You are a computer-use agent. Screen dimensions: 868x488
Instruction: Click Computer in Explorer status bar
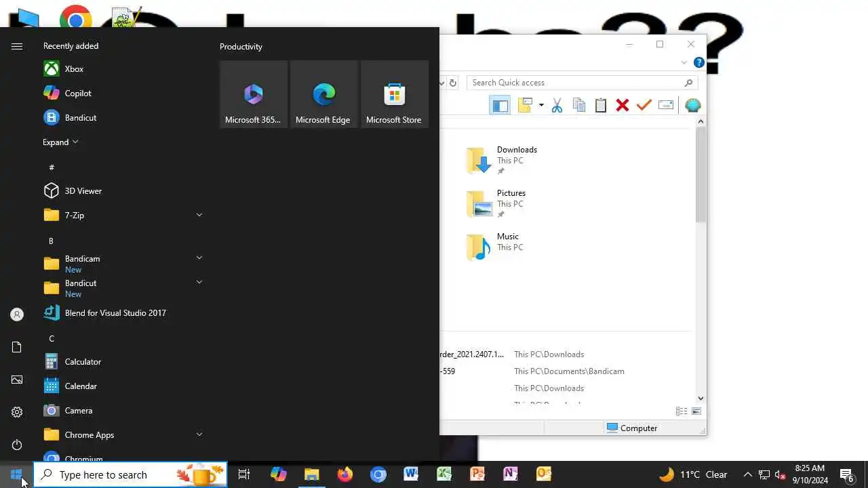(632, 428)
